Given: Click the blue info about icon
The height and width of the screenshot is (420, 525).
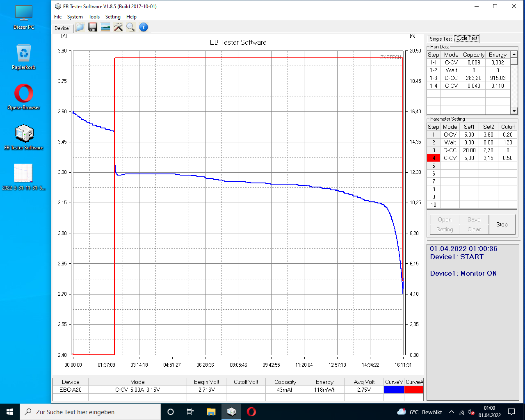Looking at the screenshot, I should tap(144, 27).
